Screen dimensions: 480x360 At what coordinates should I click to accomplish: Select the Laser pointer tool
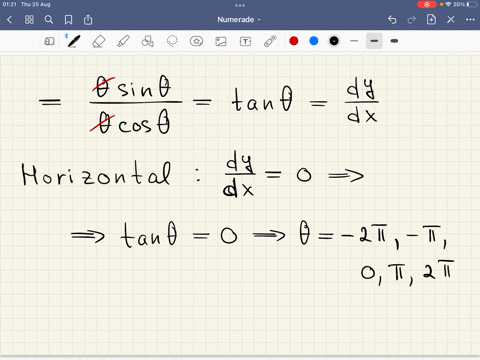pos(270,41)
